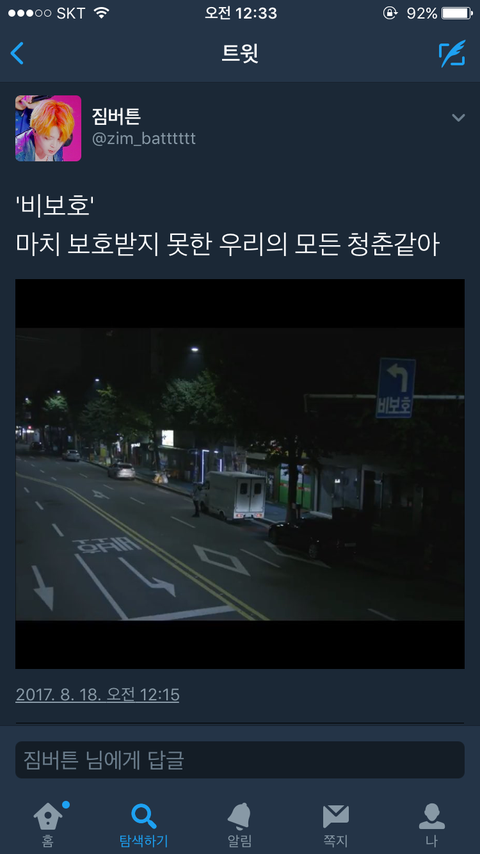
Task: Go back using the left chevron
Action: [x=17, y=53]
